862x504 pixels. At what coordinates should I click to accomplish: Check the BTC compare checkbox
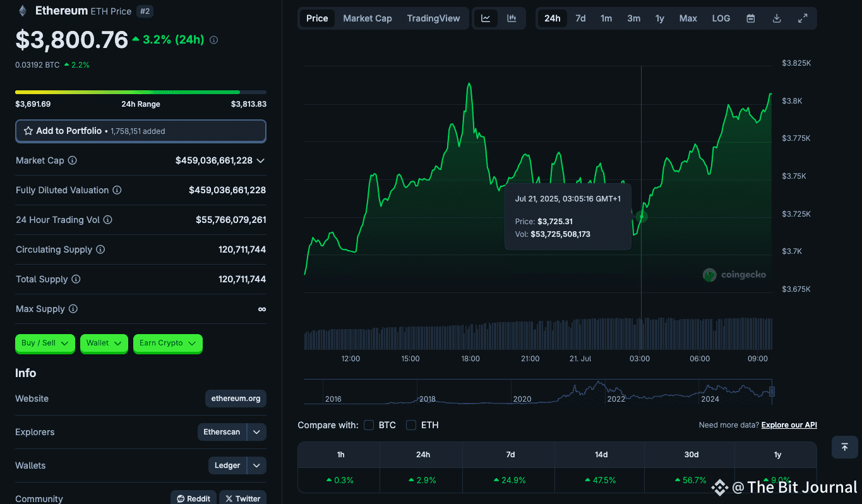coord(369,425)
